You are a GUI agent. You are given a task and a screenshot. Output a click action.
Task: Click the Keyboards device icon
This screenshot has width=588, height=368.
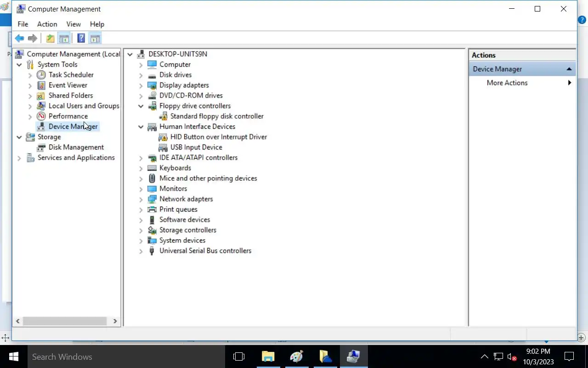(x=152, y=168)
